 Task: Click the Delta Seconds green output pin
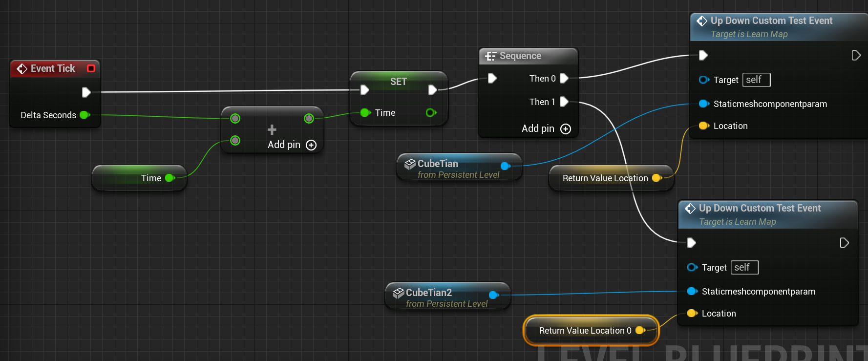click(85, 115)
